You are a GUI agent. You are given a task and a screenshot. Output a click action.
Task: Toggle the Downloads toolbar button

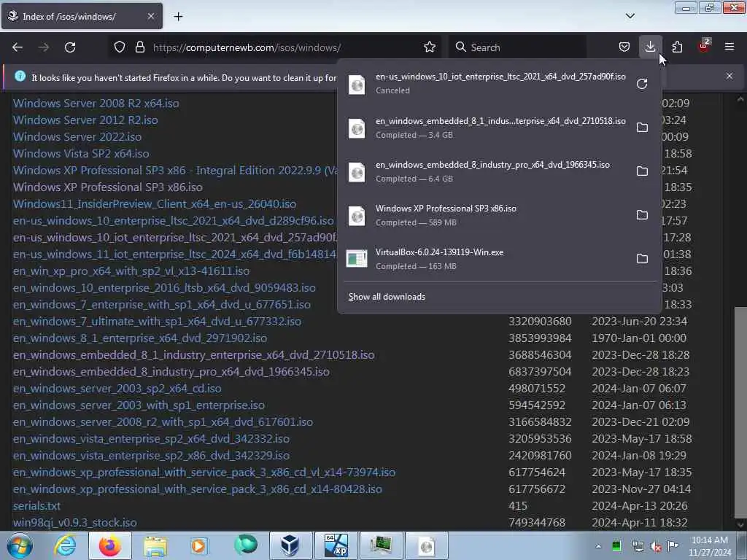click(x=650, y=47)
